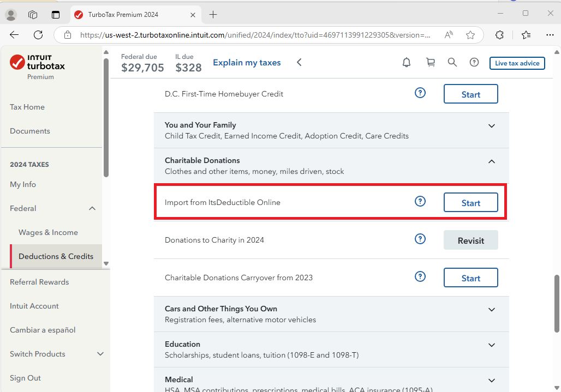The image size is (561, 392).
Task: Start D.C. First-Time Homebuyer Credit
Action: (x=470, y=94)
